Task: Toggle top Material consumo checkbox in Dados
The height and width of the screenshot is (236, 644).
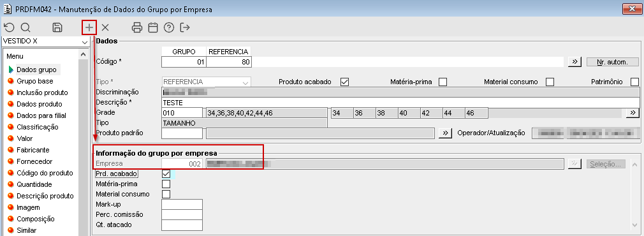Action: pyautogui.click(x=550, y=82)
